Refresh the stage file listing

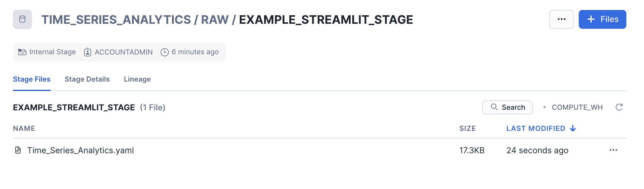[x=619, y=107]
